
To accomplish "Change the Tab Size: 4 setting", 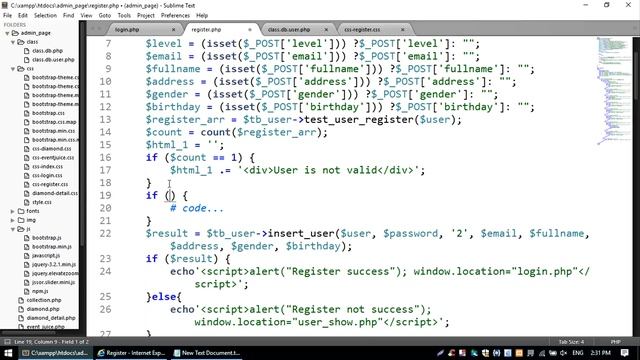I will point(571,342).
